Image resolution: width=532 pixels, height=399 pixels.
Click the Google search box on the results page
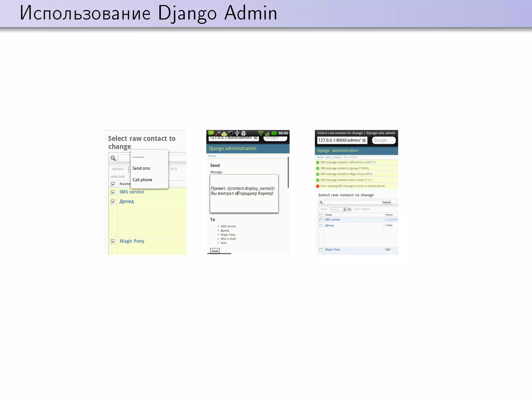click(x=384, y=140)
